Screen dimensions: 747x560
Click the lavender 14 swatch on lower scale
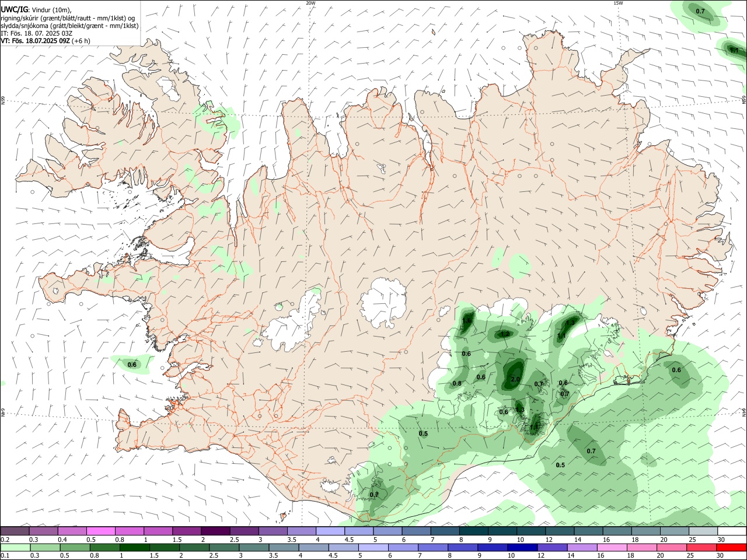point(582,548)
